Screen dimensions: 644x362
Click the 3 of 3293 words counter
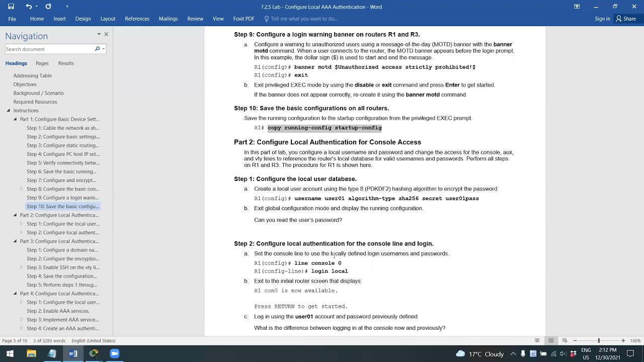click(50, 341)
